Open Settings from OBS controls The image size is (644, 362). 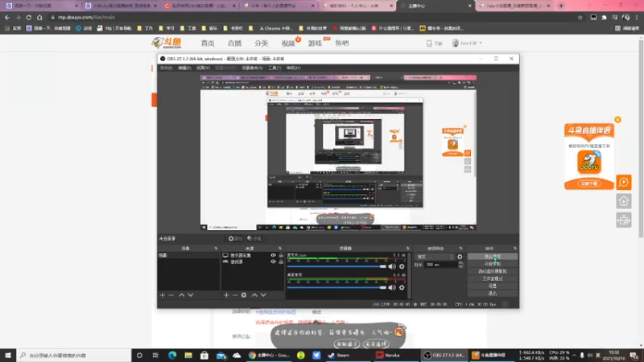tap(493, 286)
